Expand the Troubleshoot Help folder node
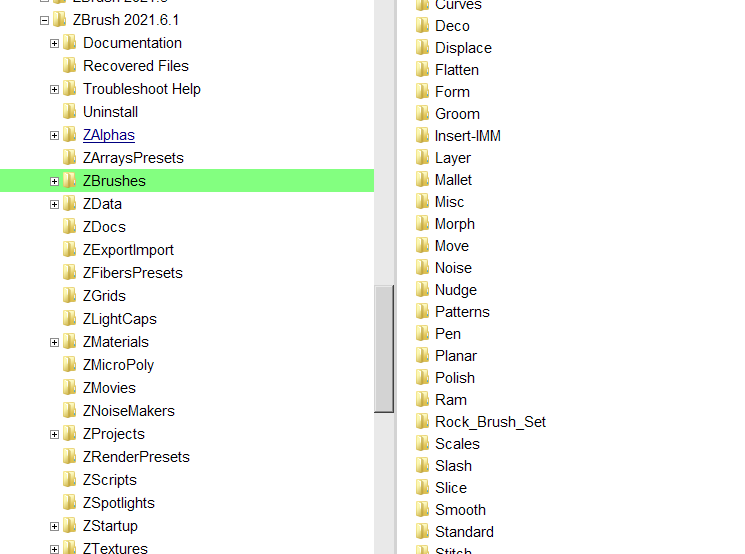The height and width of the screenshot is (554, 745). (x=54, y=89)
